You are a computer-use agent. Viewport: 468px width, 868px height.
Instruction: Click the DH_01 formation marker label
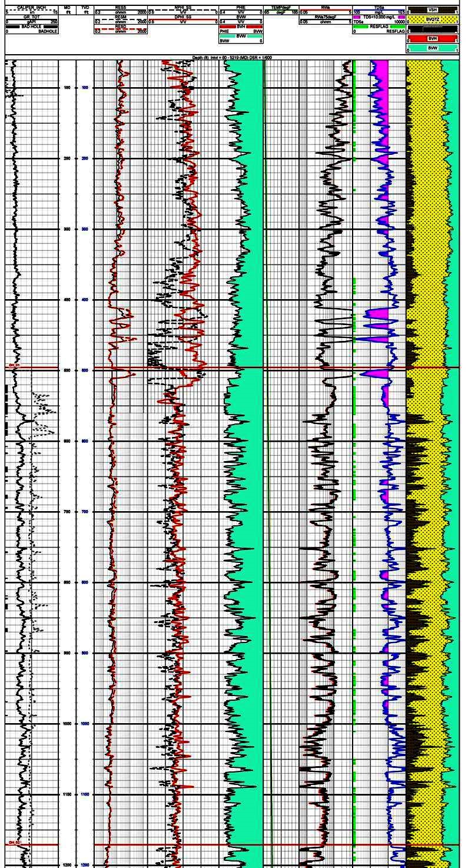[x=14, y=366]
